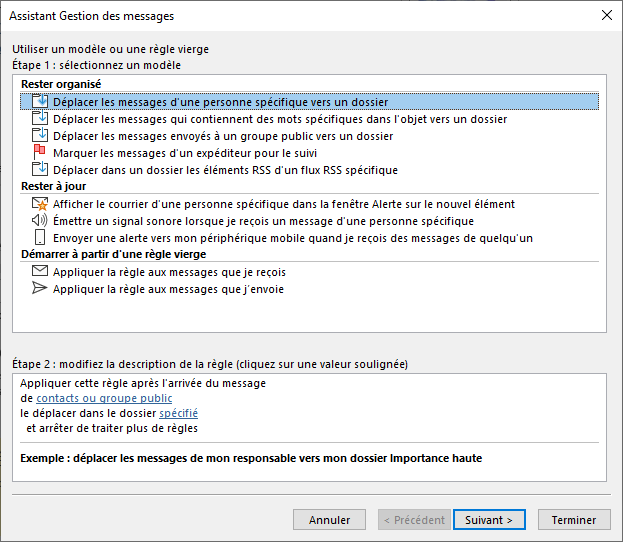
Task: Click the envelope icon for 'messages que je reçois'
Action: [x=40, y=271]
